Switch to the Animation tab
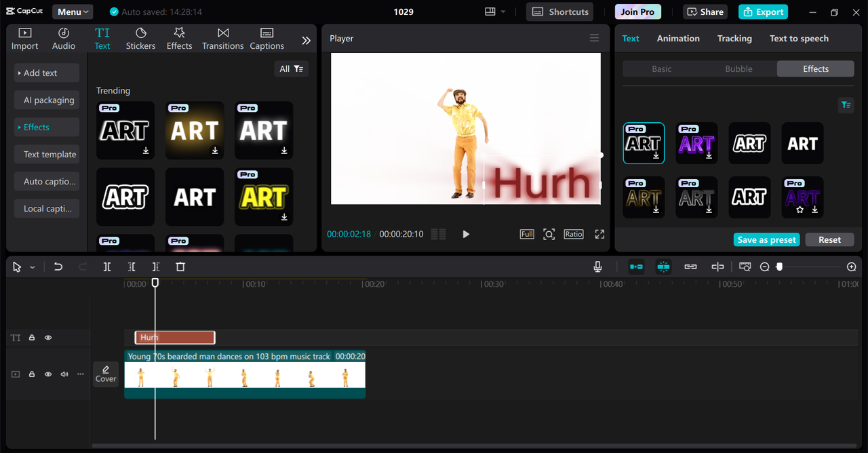868x453 pixels. tap(678, 39)
